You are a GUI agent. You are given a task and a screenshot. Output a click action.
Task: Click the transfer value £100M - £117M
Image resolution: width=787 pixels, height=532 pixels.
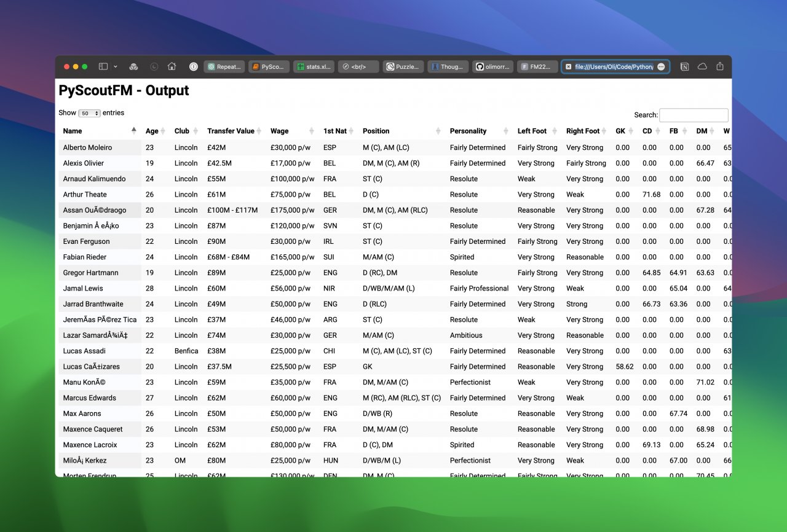click(x=232, y=210)
